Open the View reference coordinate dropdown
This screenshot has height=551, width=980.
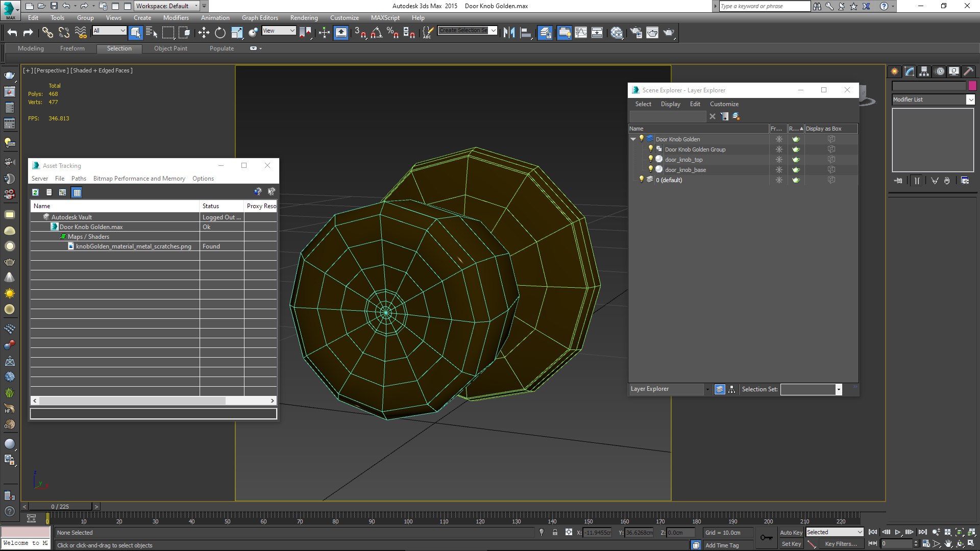point(279,31)
